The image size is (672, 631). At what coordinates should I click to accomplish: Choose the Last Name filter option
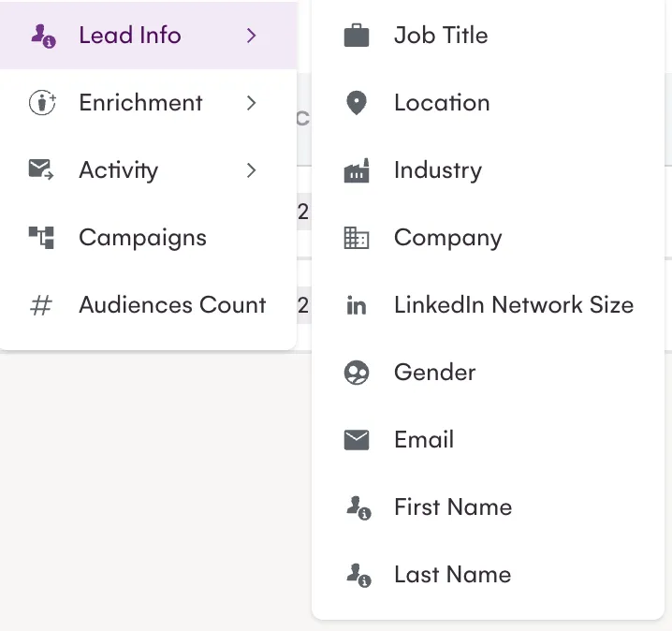[x=452, y=575]
